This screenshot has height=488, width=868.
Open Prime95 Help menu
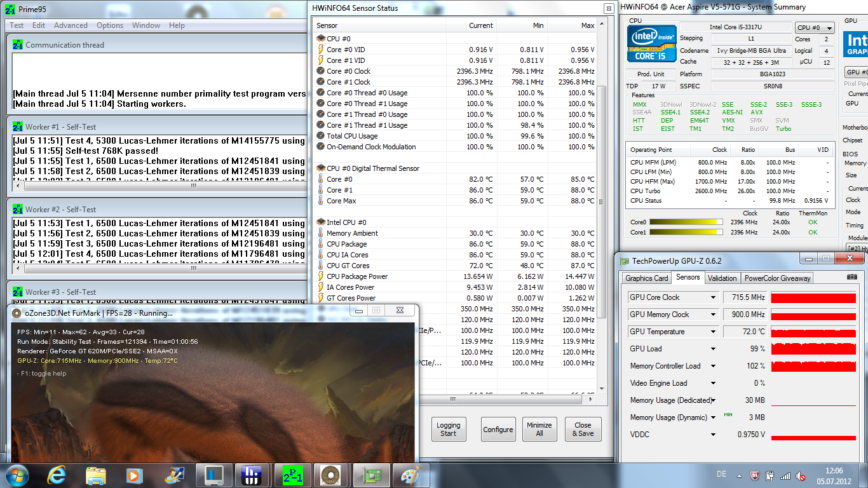click(177, 25)
